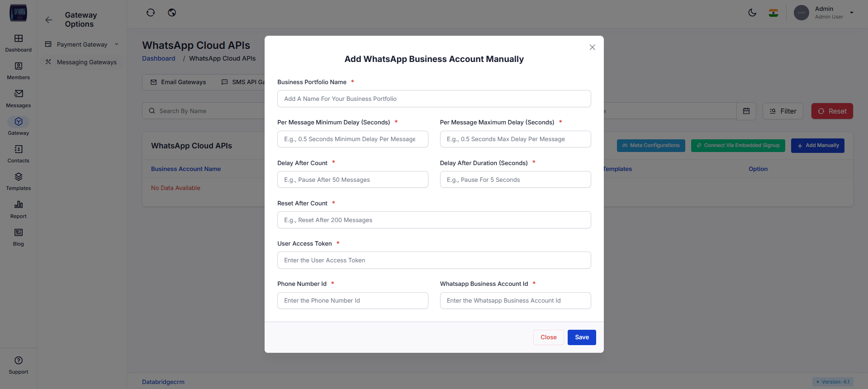Open the Report sidebar icon
The image size is (868, 389).
[x=19, y=209]
